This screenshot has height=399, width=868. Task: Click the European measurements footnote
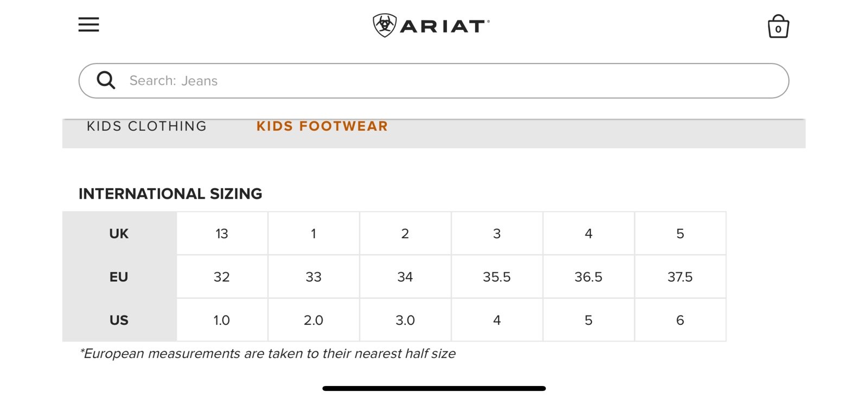coord(267,353)
